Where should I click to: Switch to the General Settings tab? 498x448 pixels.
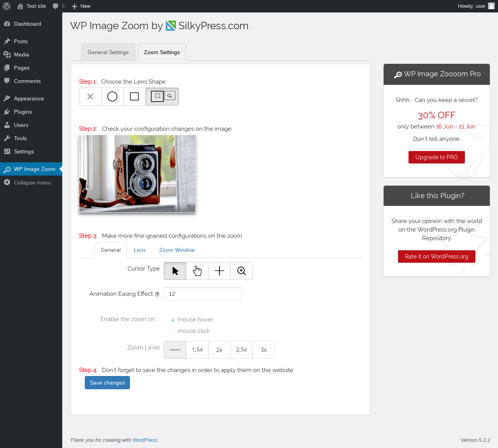coord(108,52)
